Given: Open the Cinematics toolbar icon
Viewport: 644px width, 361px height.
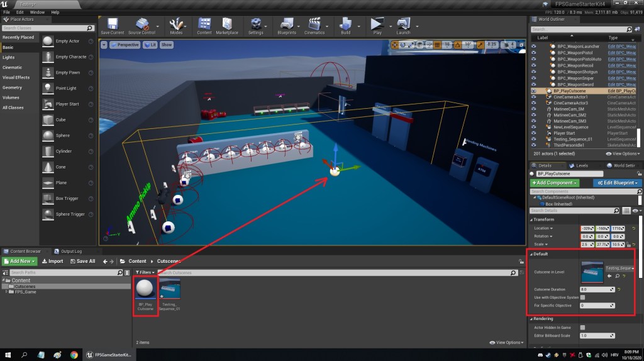Looking at the screenshot, I should (x=314, y=25).
